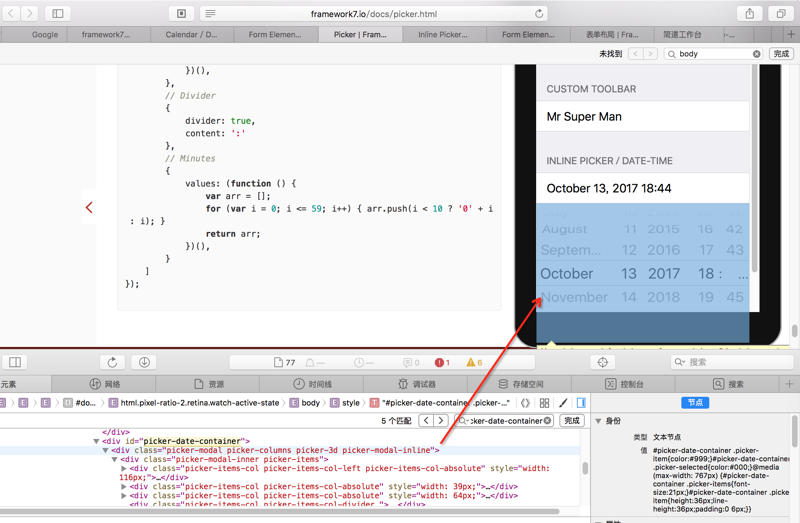
Task: Open the 存储空间 (Storage) inspector tab
Action: click(520, 384)
